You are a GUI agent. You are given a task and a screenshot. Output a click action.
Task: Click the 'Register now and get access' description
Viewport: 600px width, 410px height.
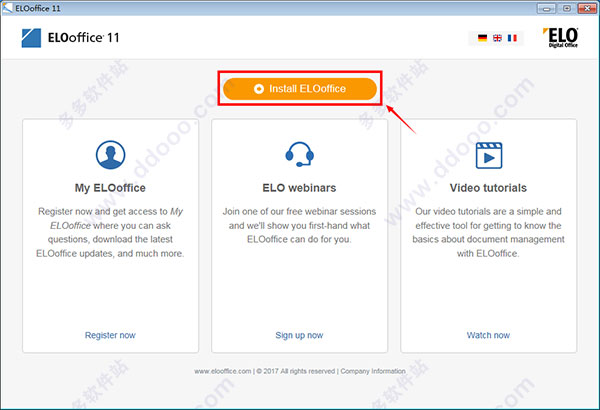click(x=110, y=232)
